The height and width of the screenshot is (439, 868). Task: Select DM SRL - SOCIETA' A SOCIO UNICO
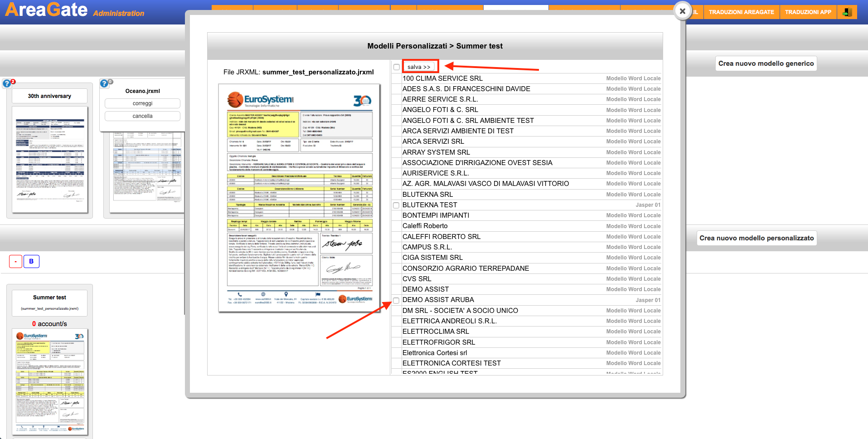[526, 311]
